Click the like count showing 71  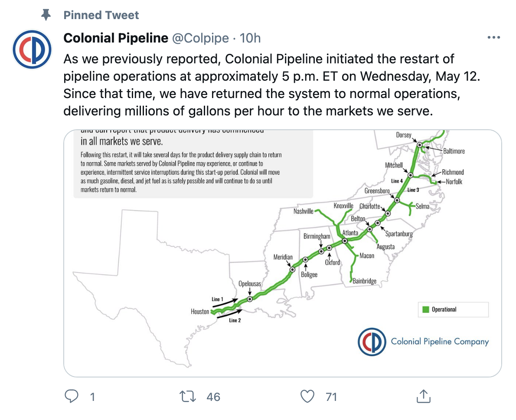pos(330,397)
